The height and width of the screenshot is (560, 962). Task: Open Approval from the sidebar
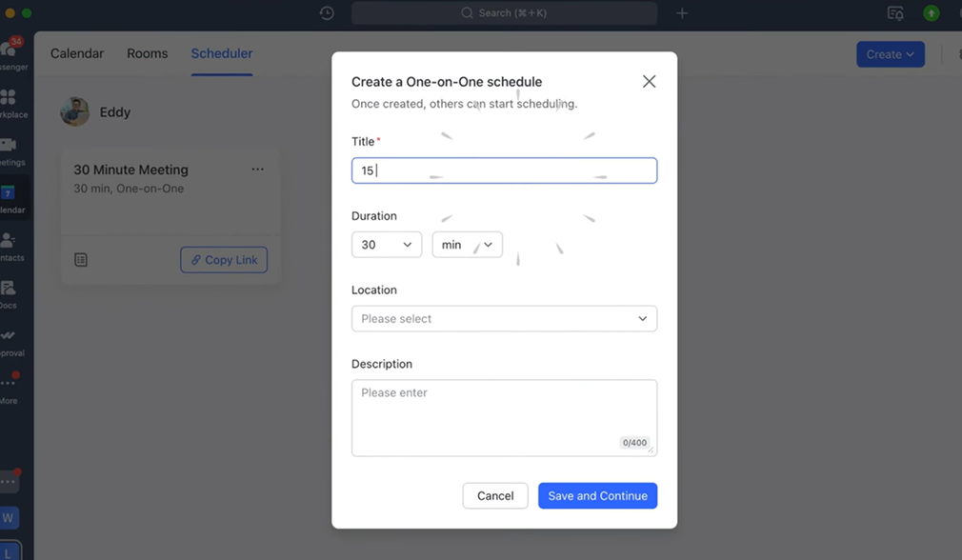(8, 339)
